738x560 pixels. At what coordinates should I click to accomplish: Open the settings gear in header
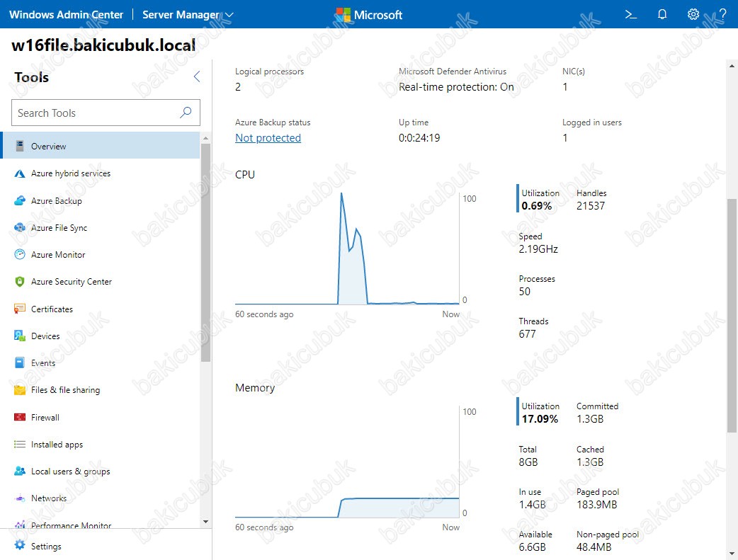point(693,14)
